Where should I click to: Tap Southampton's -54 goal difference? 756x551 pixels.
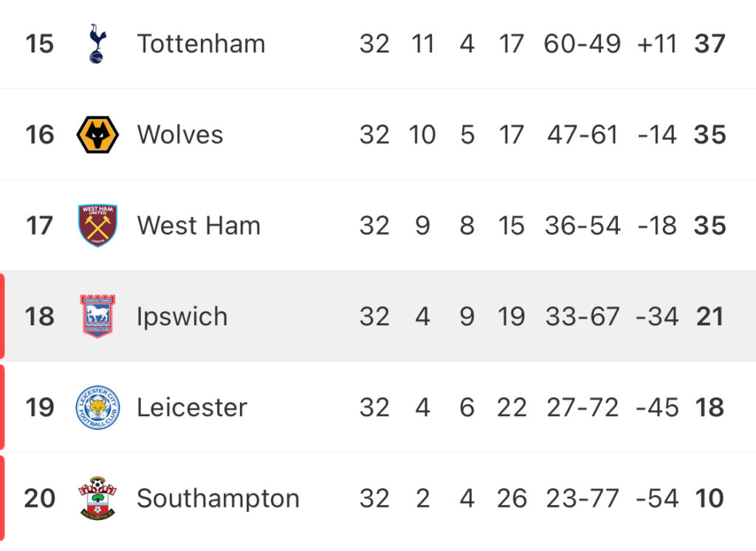[657, 499]
